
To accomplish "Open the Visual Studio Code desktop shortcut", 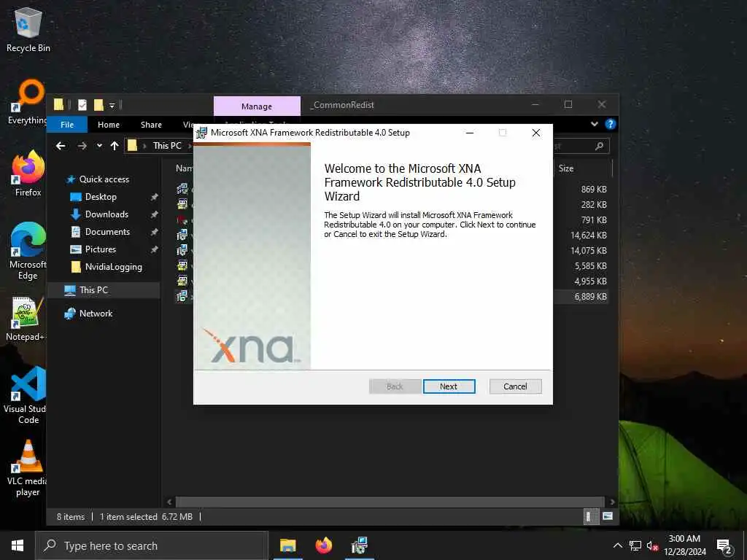I will 28,395.
